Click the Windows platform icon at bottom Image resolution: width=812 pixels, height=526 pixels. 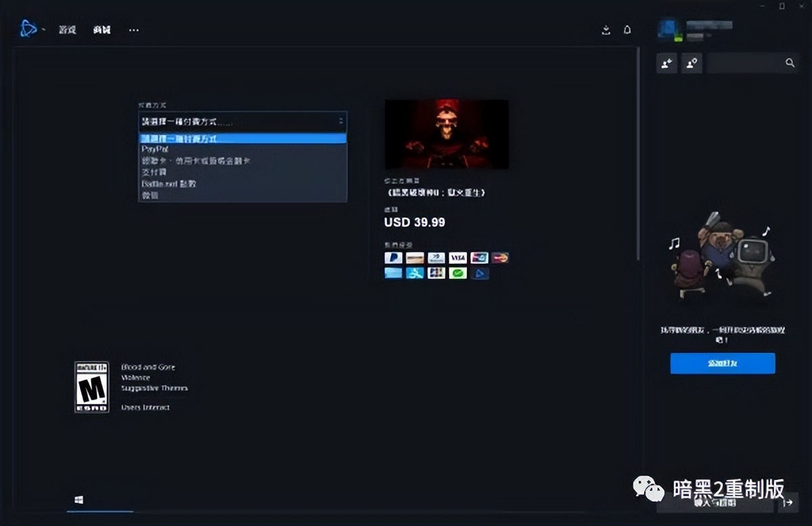click(79, 500)
